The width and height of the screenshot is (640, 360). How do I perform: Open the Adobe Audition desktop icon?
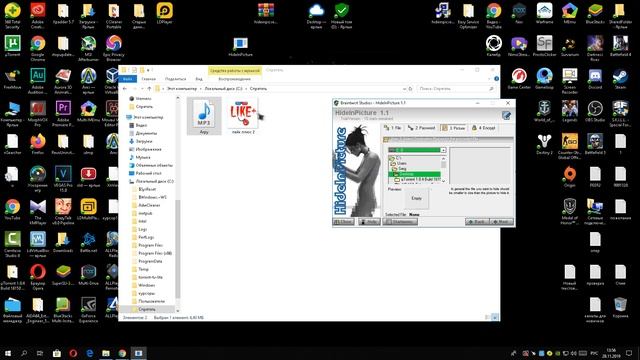pos(38,80)
